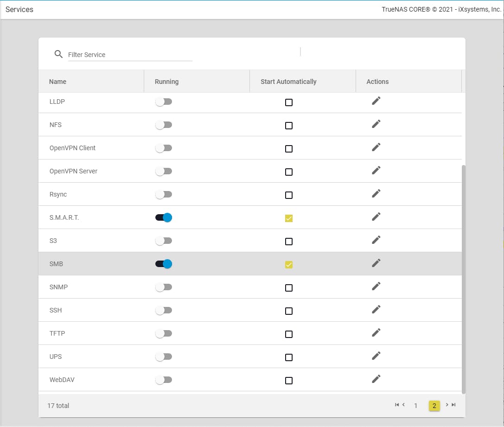Configure OpenVPN Server via edit icon

point(376,170)
